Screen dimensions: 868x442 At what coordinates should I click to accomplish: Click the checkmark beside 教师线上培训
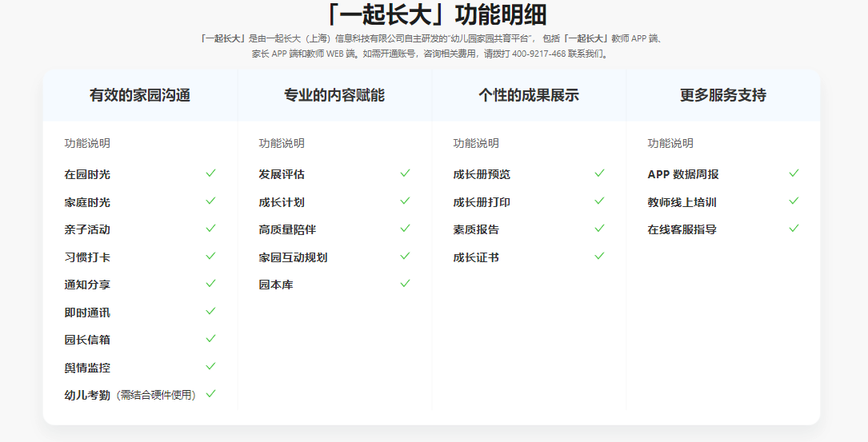pyautogui.click(x=794, y=201)
